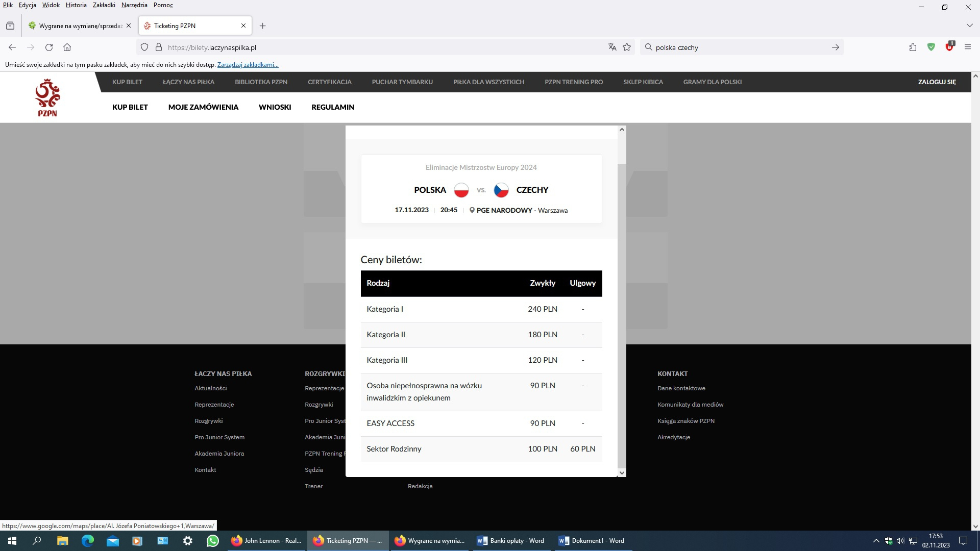Click the ZALOGUJ SIĘ login button

937,82
